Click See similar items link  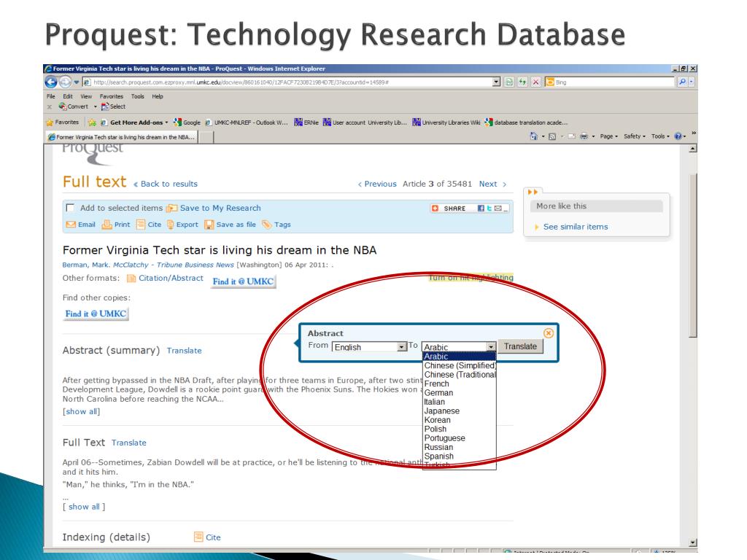coord(576,227)
